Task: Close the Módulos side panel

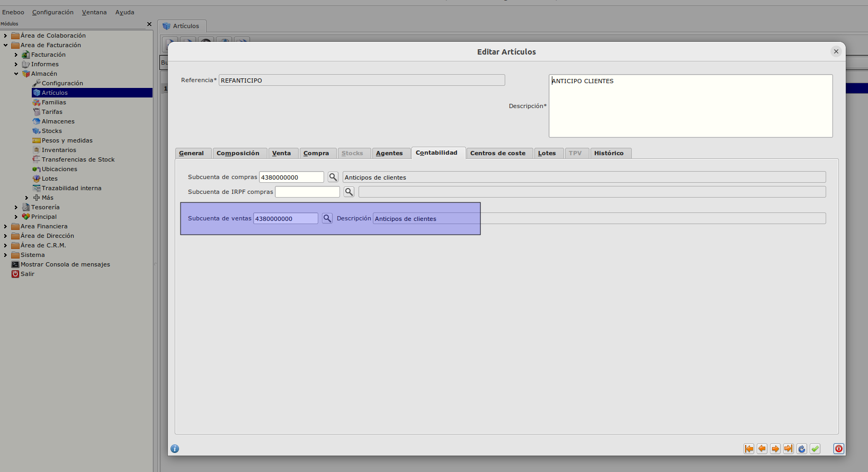Action: tap(149, 24)
